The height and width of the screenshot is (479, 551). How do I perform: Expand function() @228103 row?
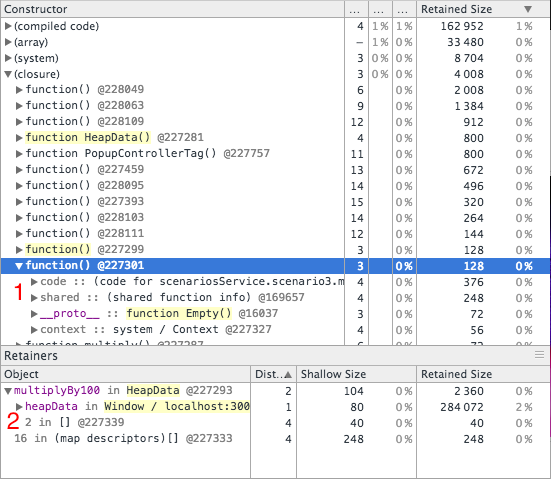tap(19, 218)
